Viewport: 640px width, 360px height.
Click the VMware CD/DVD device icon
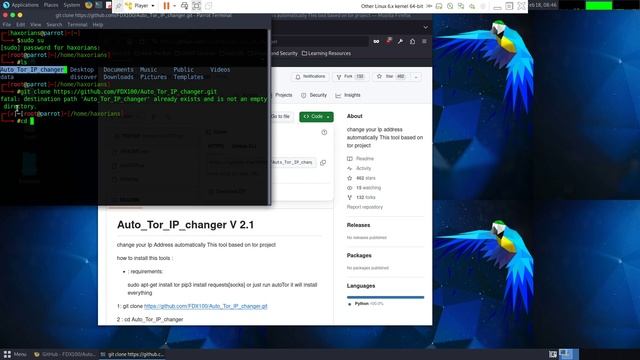(450, 6)
